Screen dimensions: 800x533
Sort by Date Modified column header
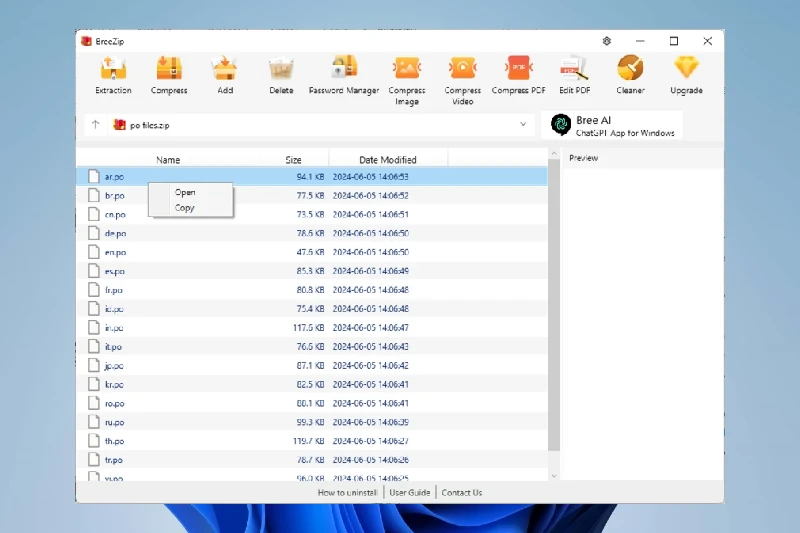pyautogui.click(x=388, y=160)
